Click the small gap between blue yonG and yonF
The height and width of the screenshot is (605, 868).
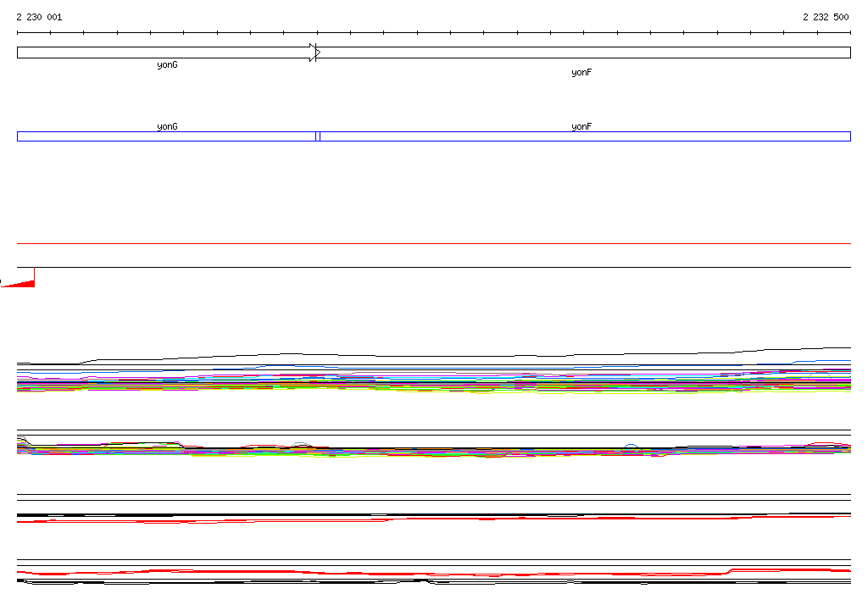(x=318, y=136)
